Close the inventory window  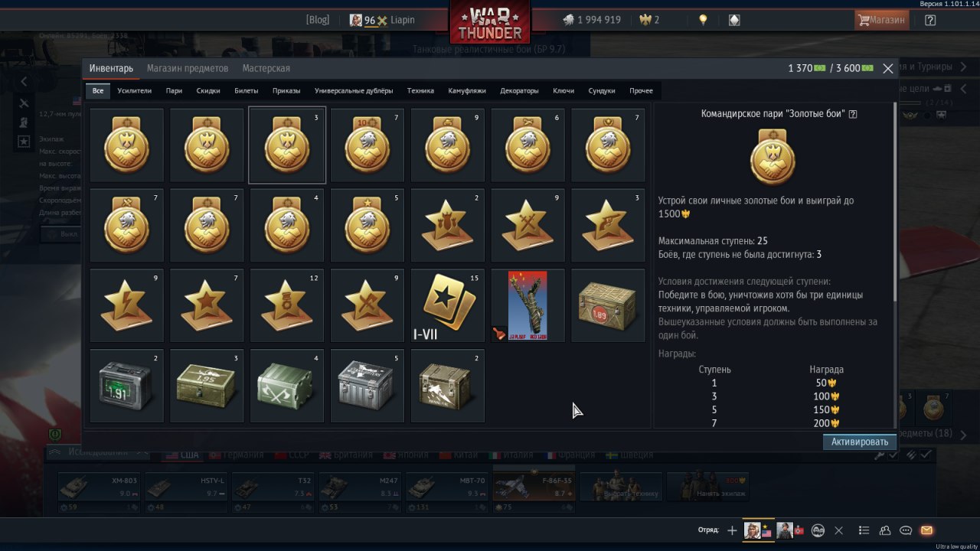click(888, 69)
